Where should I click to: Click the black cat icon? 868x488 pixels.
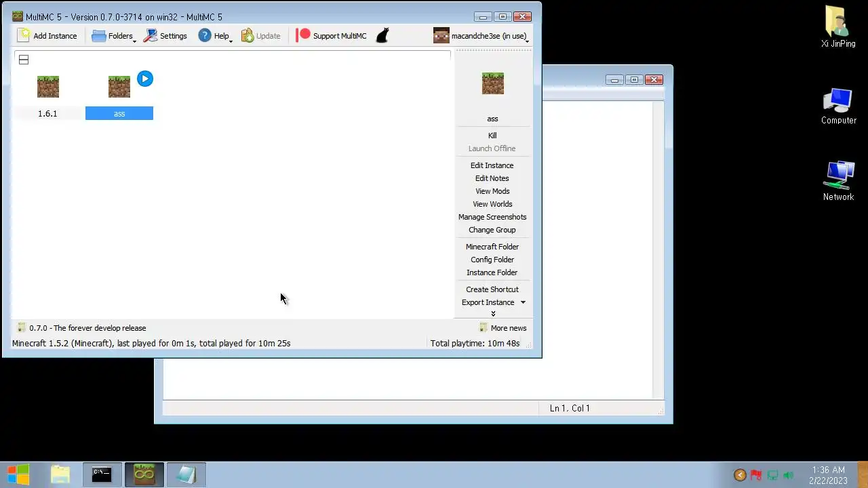point(382,36)
